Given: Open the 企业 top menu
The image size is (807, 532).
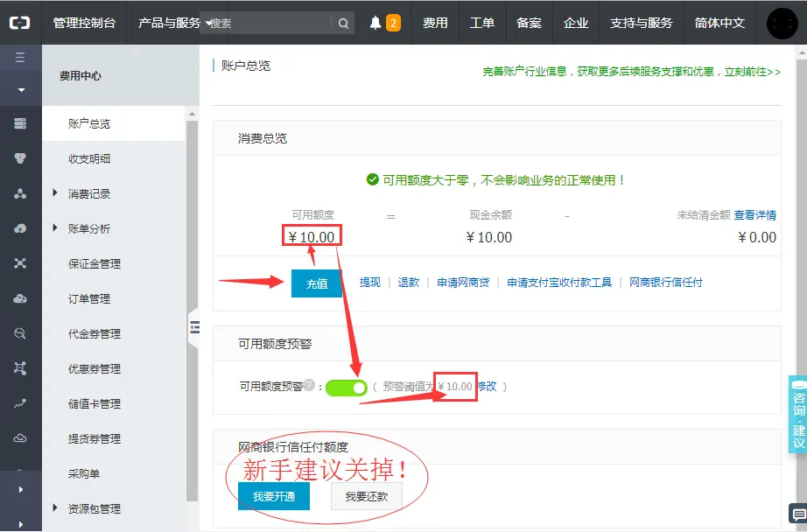Looking at the screenshot, I should pos(576,23).
